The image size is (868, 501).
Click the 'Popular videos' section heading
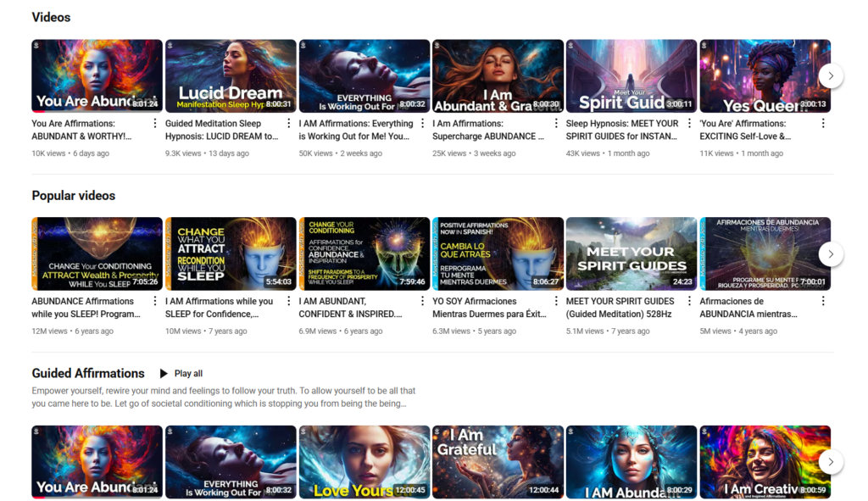[74, 196]
